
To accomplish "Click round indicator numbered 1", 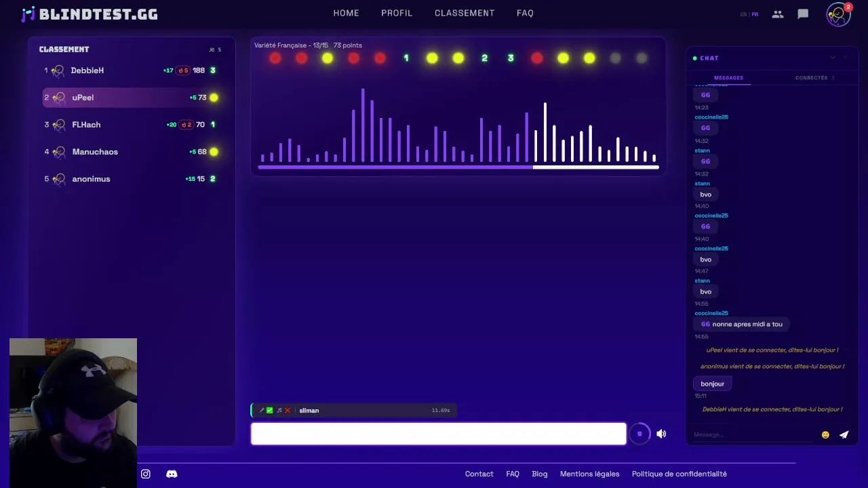I will pos(406,58).
